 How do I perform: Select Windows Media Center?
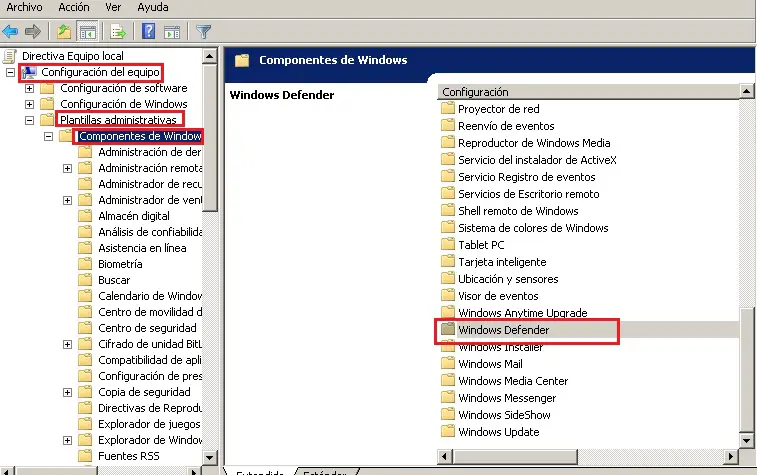click(513, 380)
